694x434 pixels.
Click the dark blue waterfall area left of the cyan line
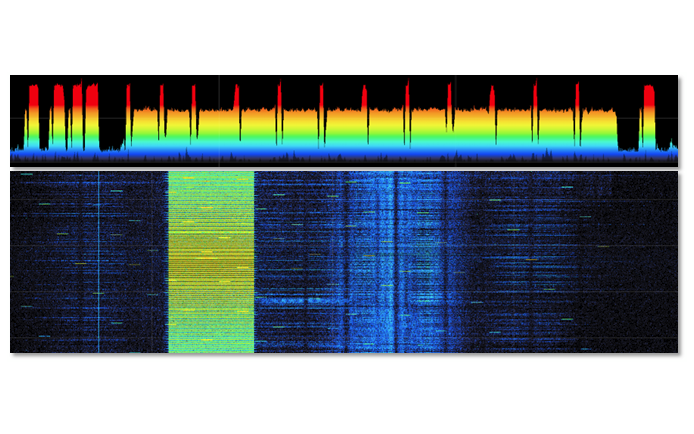point(55,262)
